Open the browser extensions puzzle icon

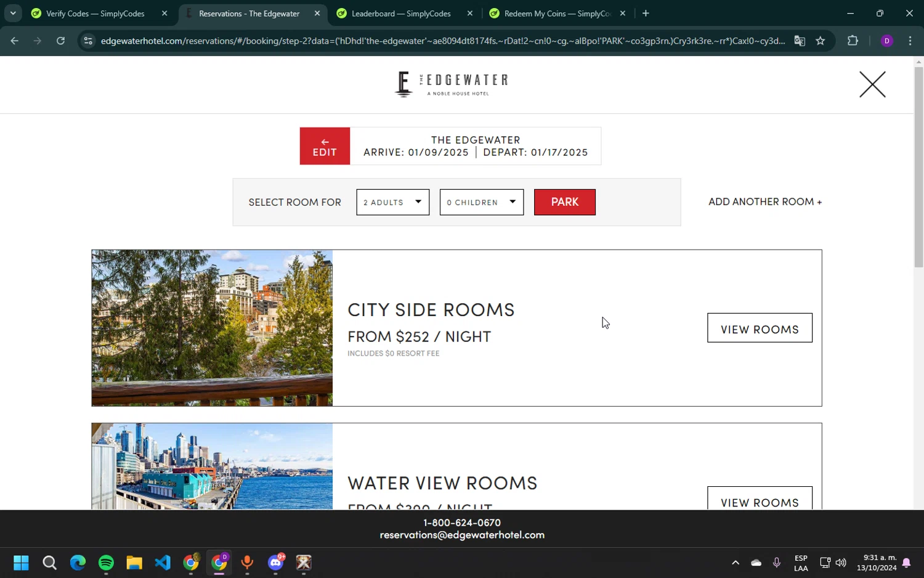[x=853, y=41]
